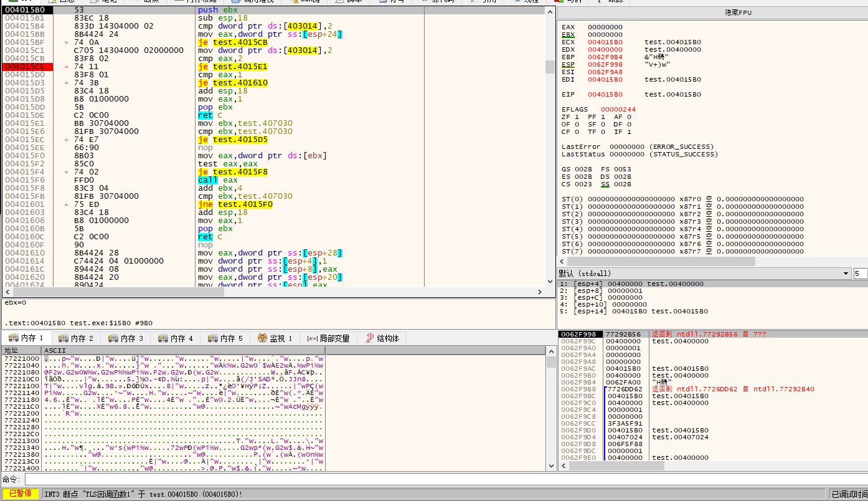Click the 已暂停 status indicator
Viewport: 868px width, 501px height.
click(x=21, y=494)
